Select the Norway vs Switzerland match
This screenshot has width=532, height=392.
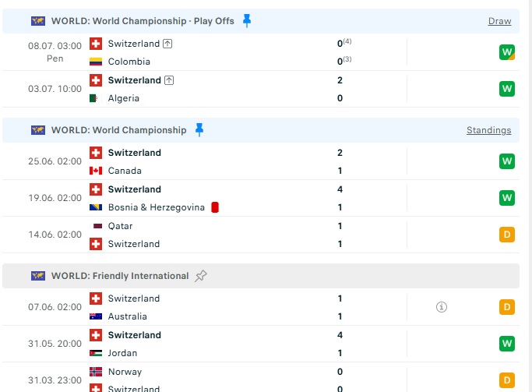point(261,379)
